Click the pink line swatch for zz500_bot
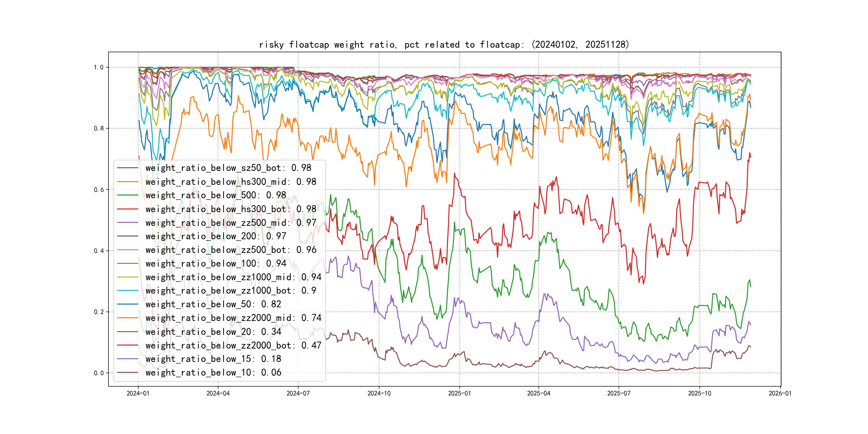 coord(128,250)
